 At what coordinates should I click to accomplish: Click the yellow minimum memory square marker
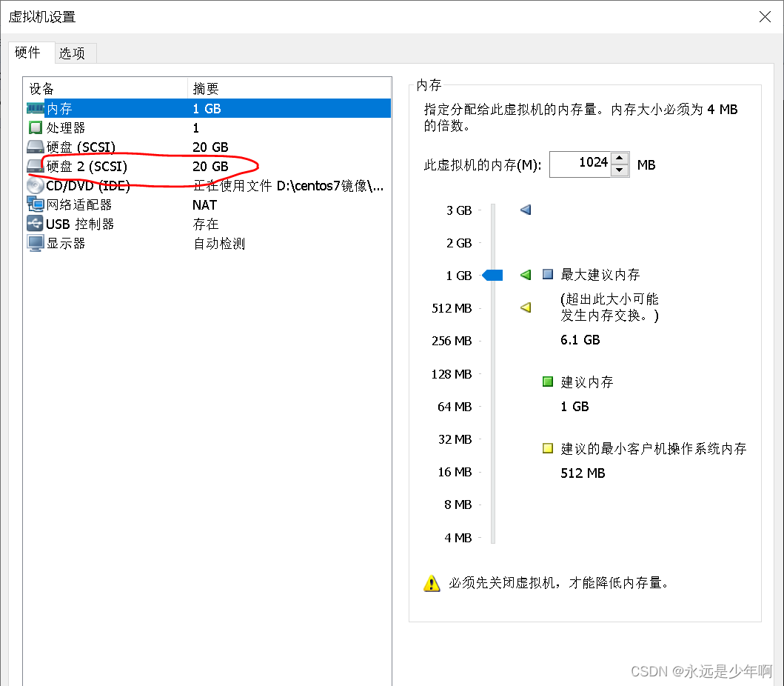point(546,448)
